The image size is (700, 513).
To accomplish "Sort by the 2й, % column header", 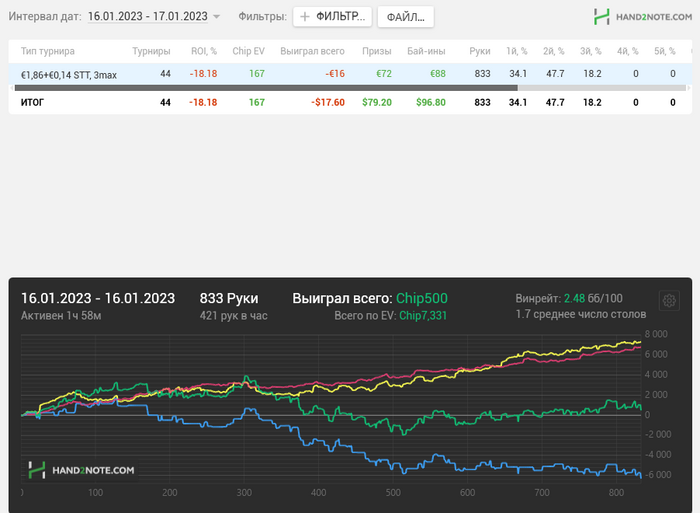I will [x=554, y=51].
